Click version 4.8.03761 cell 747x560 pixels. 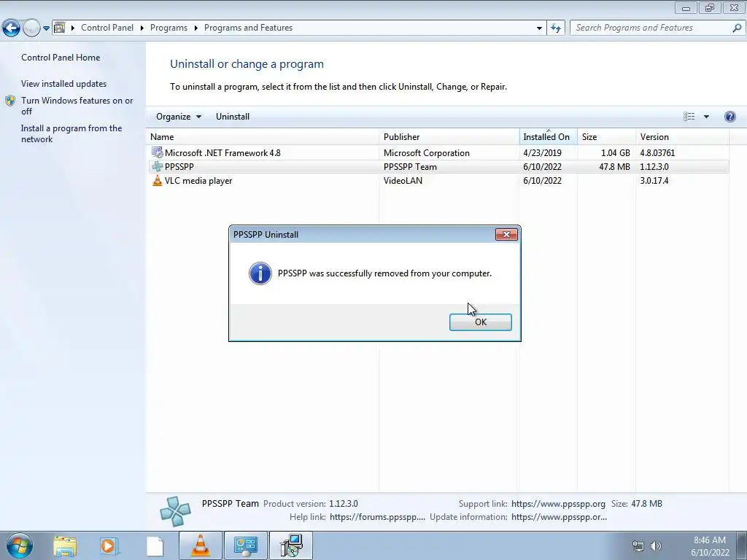[x=657, y=153]
